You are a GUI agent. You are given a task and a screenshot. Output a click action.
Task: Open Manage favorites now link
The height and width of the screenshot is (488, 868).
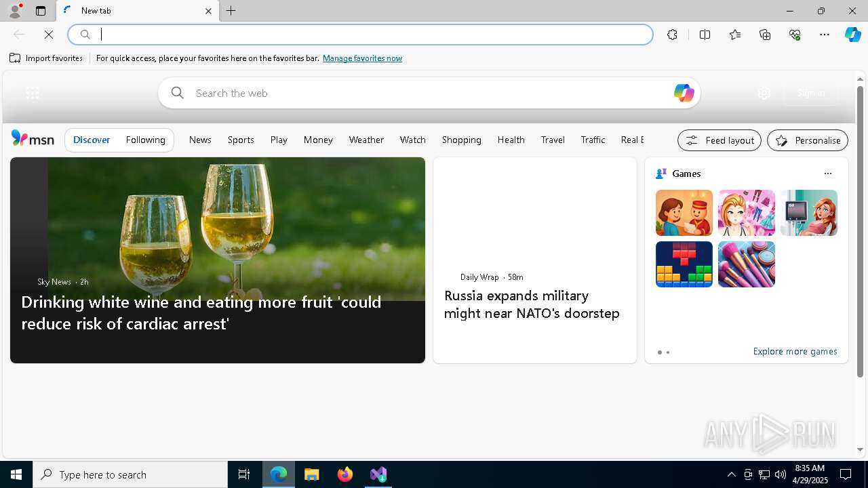click(362, 58)
